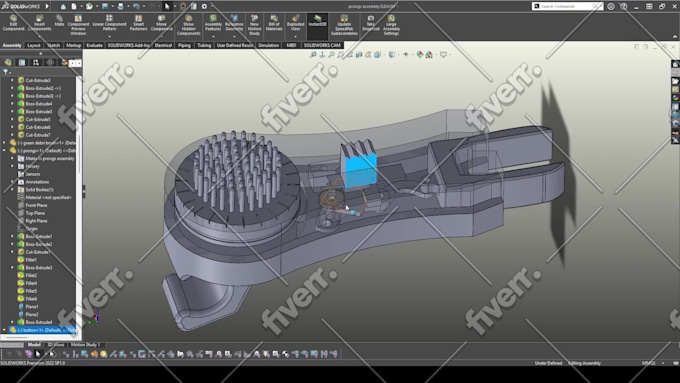680x383 pixels.
Task: Click Linear Component Pattern tool
Action: coord(109,23)
